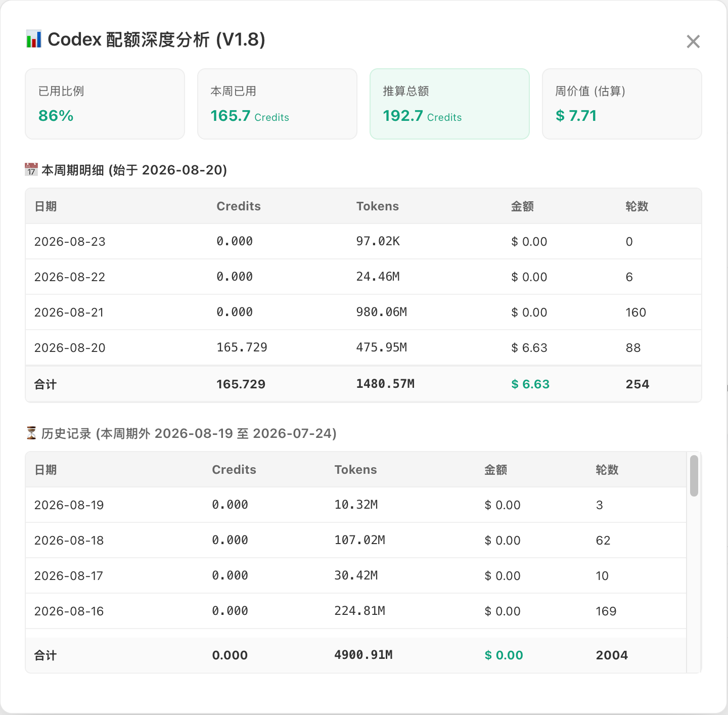Select the 224.81M tokens cell

click(360, 611)
